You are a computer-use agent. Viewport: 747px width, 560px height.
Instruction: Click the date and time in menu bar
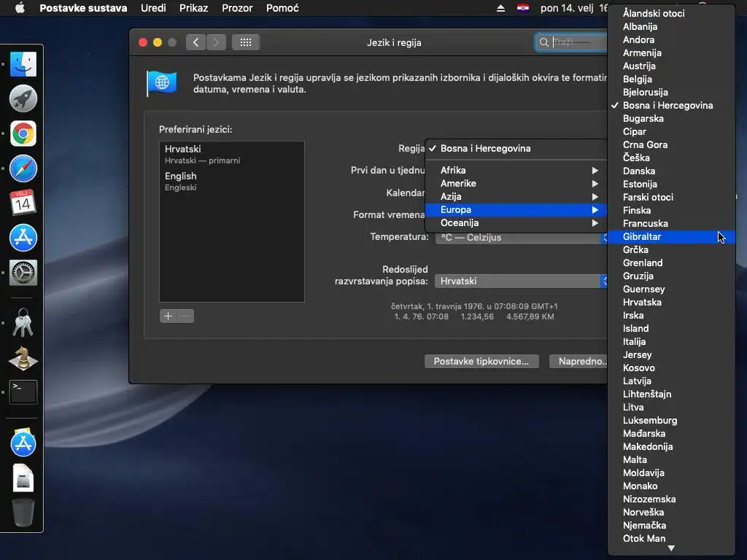(x=573, y=8)
